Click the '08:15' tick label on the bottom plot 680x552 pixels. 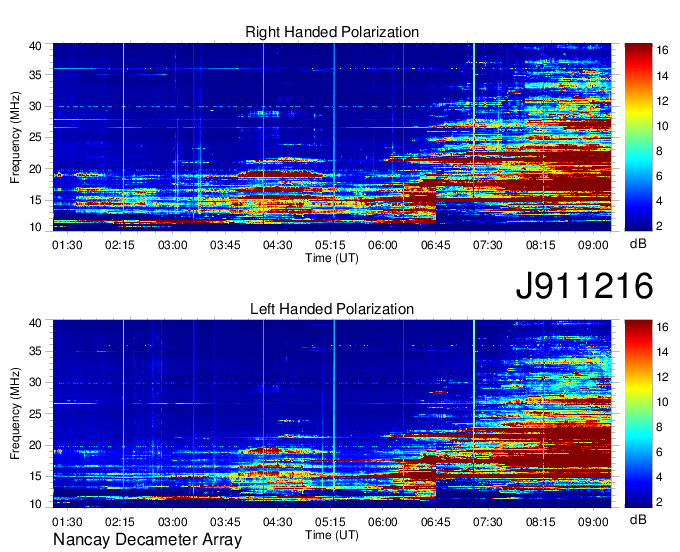(x=540, y=522)
